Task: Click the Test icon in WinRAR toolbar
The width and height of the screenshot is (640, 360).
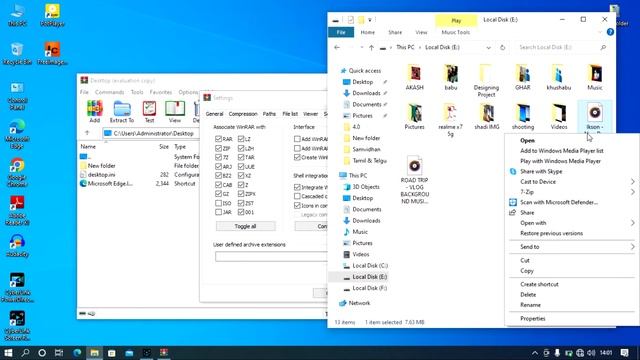Action: pos(149,111)
